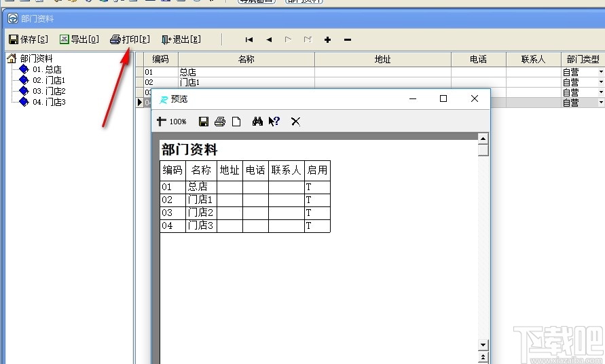
Task: Click 部门资料 title in preview page
Action: click(189, 150)
